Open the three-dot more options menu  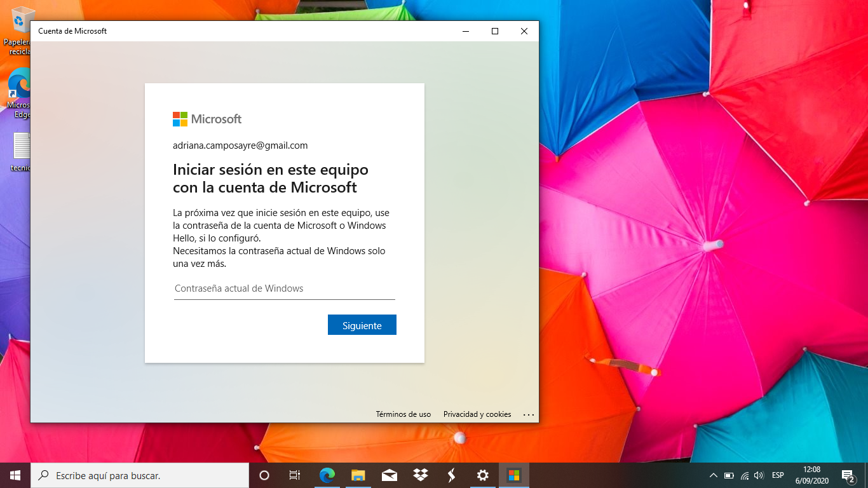pyautogui.click(x=529, y=414)
